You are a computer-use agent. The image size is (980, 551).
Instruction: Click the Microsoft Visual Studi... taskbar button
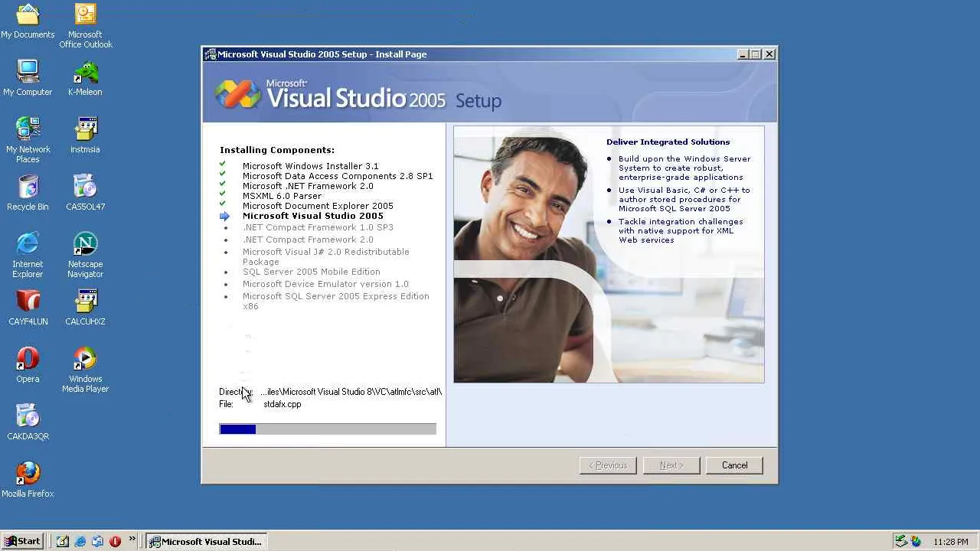point(207,541)
